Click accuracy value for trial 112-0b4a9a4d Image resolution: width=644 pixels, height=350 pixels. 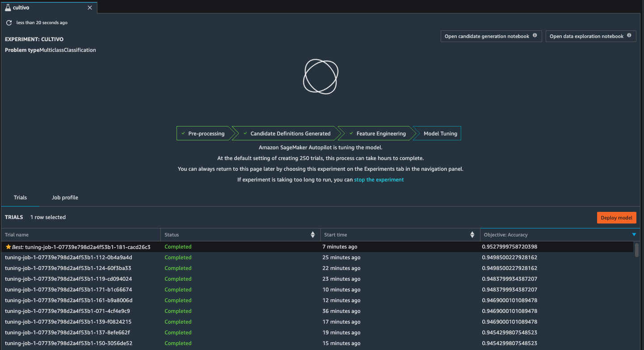509,257
